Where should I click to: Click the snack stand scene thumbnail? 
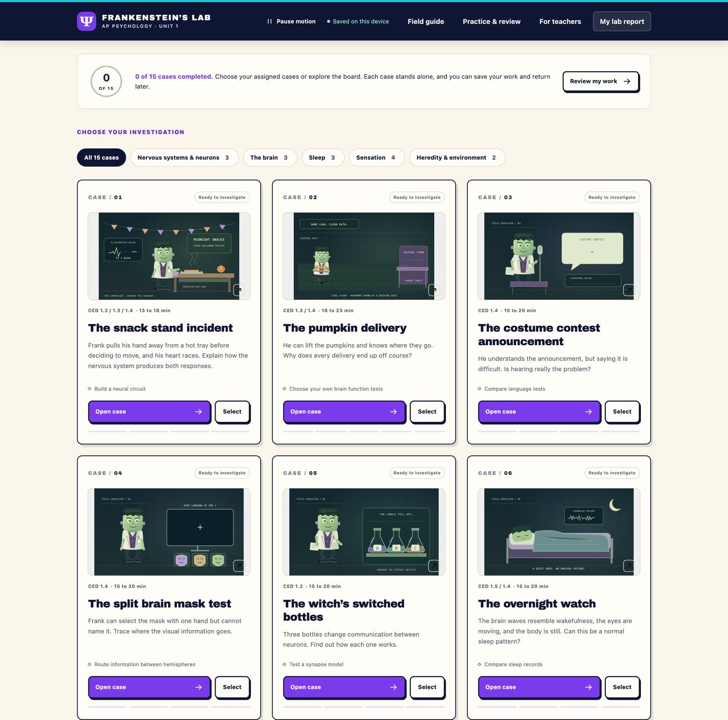169,256
